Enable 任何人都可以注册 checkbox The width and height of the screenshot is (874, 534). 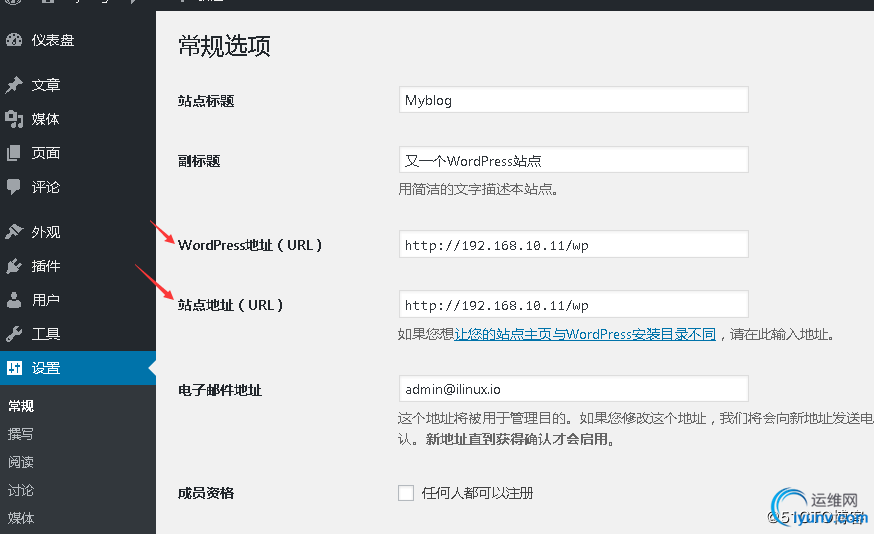pos(406,493)
